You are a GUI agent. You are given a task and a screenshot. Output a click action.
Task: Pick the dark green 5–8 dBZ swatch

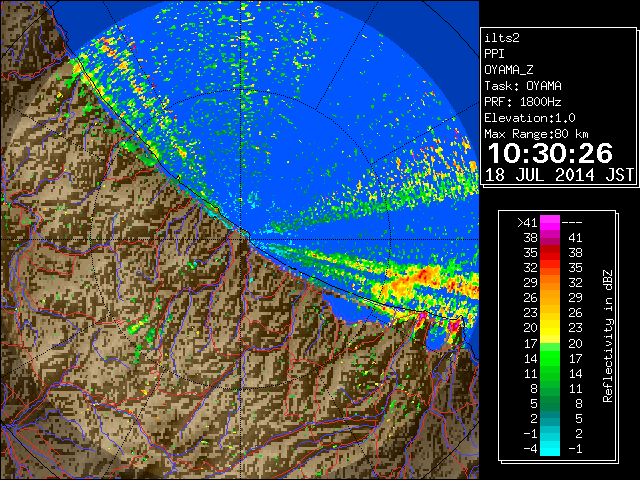coord(550,404)
